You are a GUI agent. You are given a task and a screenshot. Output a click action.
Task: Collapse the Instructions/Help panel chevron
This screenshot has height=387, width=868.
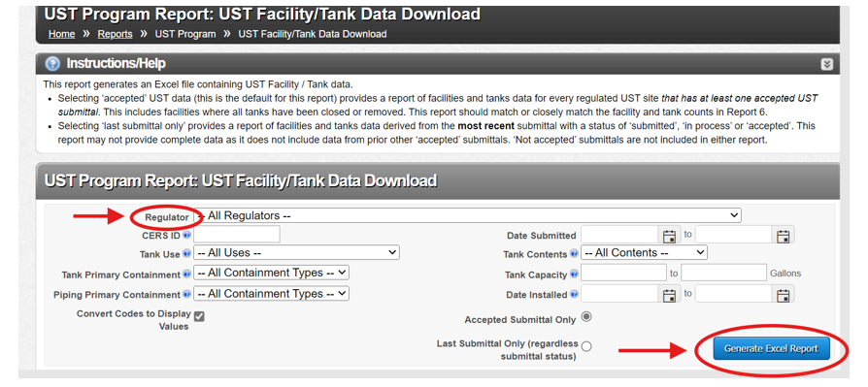point(826,65)
